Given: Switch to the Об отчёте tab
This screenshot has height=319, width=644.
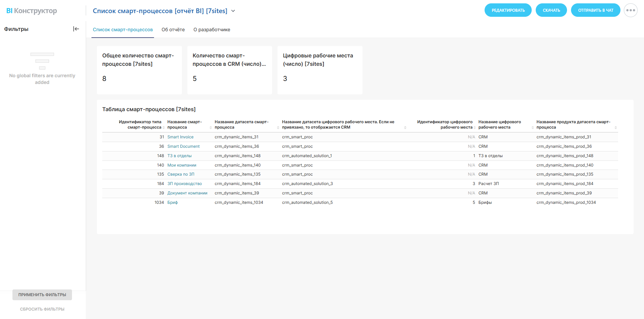Looking at the screenshot, I should 173,30.
